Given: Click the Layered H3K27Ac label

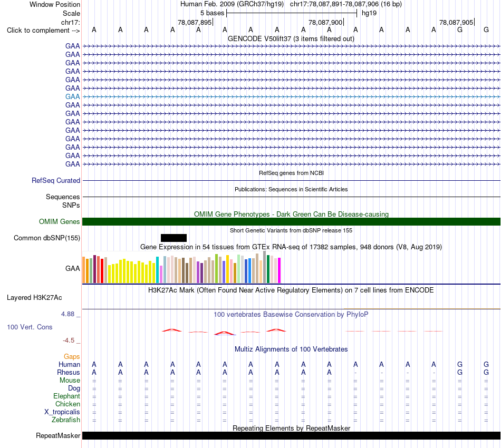Looking at the screenshot, I should click(34, 298).
